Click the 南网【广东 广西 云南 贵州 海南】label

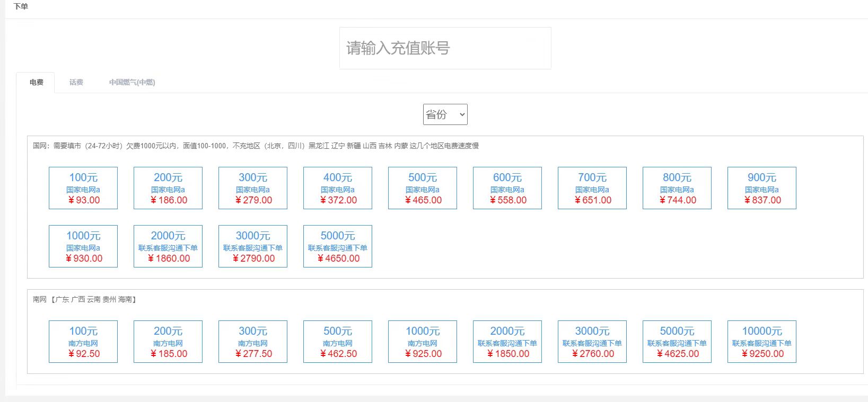85,299
